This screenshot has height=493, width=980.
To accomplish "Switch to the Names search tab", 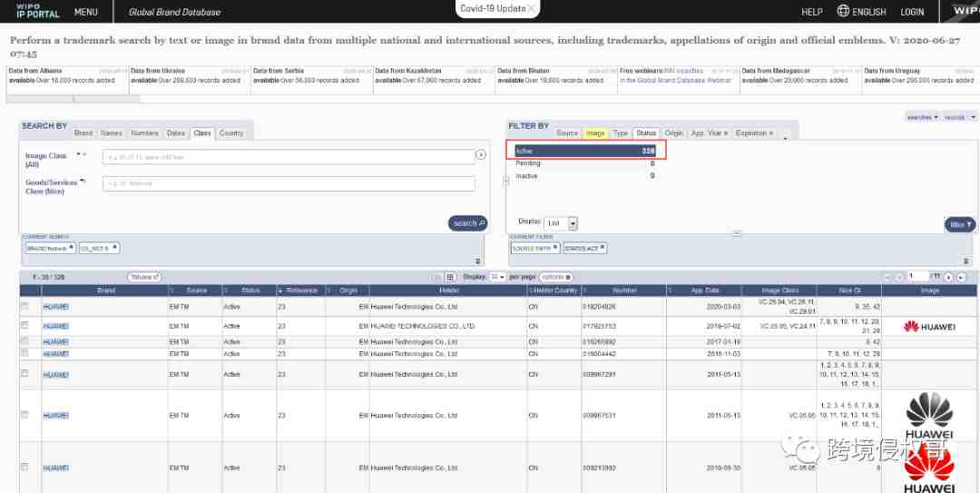I will pyautogui.click(x=112, y=133).
